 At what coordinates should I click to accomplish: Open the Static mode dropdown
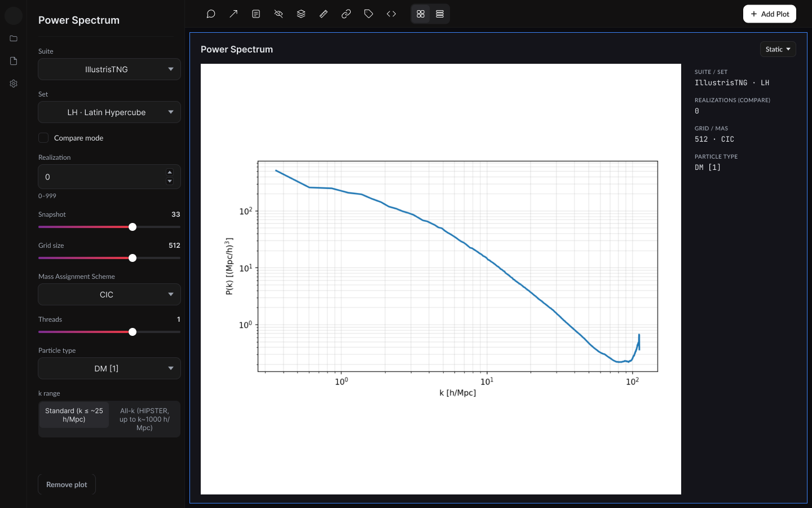778,49
